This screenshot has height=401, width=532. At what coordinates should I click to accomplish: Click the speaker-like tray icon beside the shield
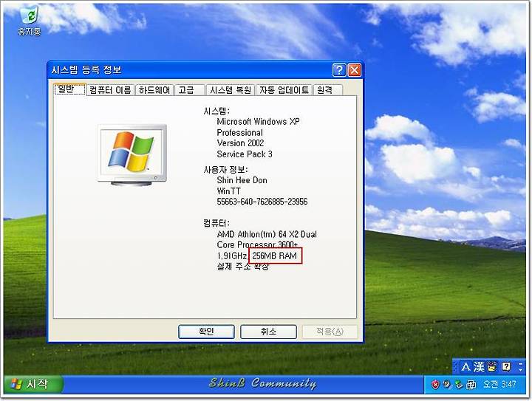(448, 384)
